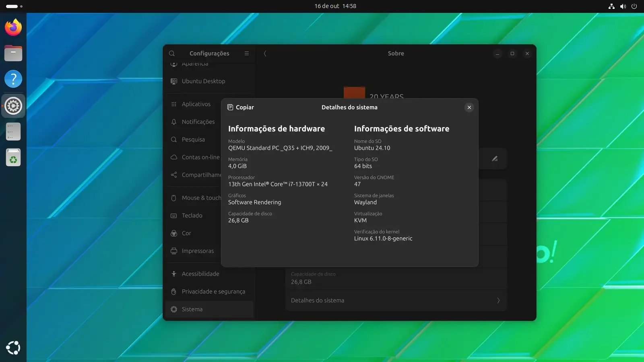Open Privacidade e segurança settings
This screenshot has width=644, height=362.
209,292
